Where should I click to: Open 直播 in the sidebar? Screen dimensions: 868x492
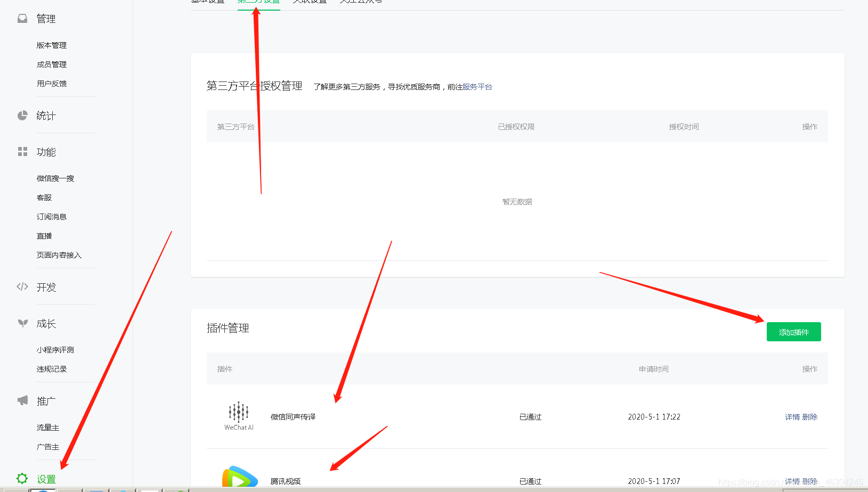pyautogui.click(x=44, y=236)
